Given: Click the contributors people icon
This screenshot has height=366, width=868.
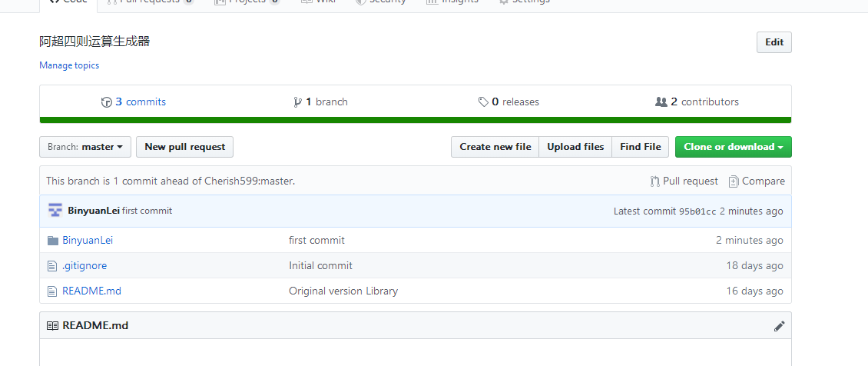Looking at the screenshot, I should (x=661, y=102).
